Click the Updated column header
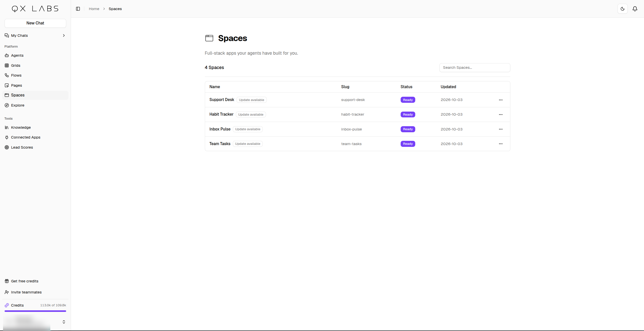This screenshot has width=644, height=331. (448, 87)
